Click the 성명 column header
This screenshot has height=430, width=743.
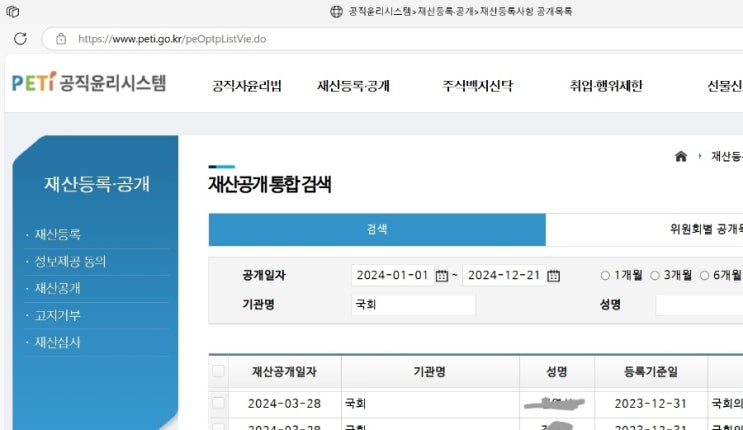click(557, 372)
